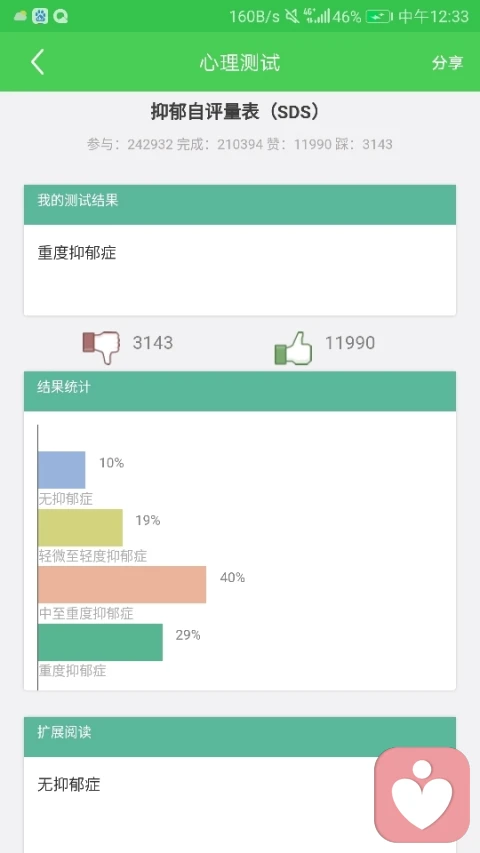Tap the Q app status bar icon

(61, 17)
